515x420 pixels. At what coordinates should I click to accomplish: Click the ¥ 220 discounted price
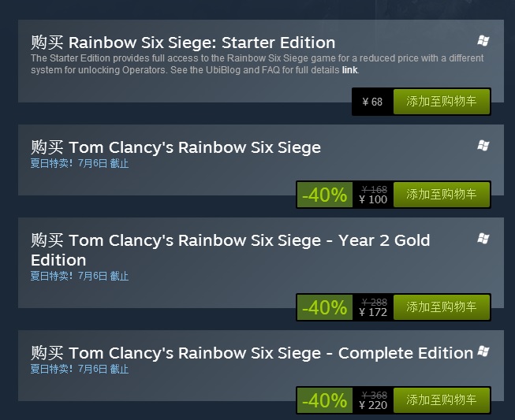point(373,405)
